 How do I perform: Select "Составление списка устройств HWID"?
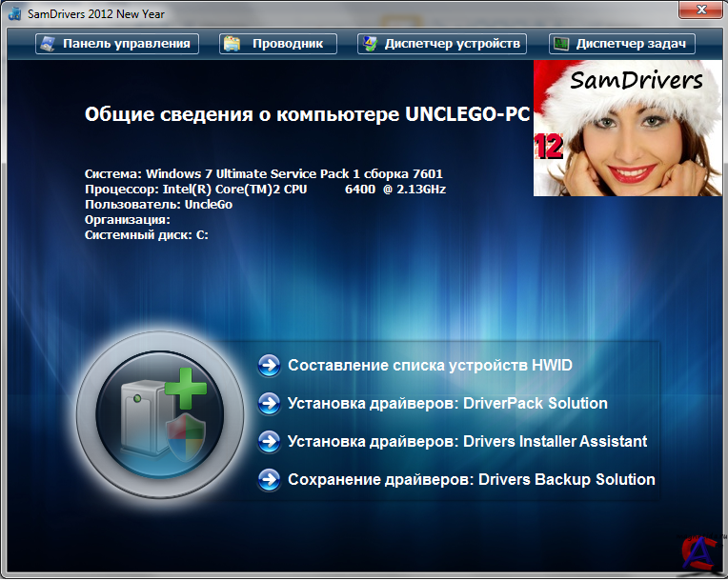coord(430,366)
